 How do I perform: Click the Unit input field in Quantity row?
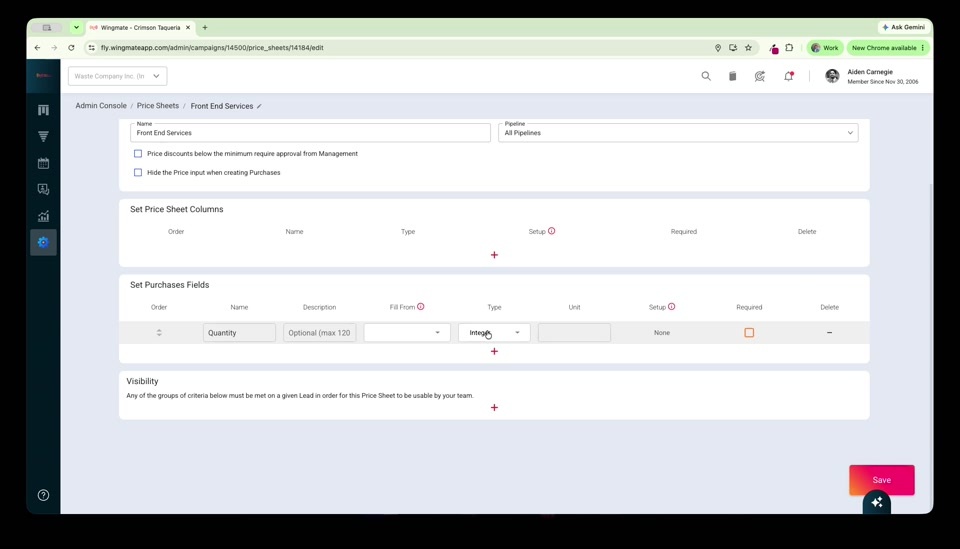click(x=574, y=332)
